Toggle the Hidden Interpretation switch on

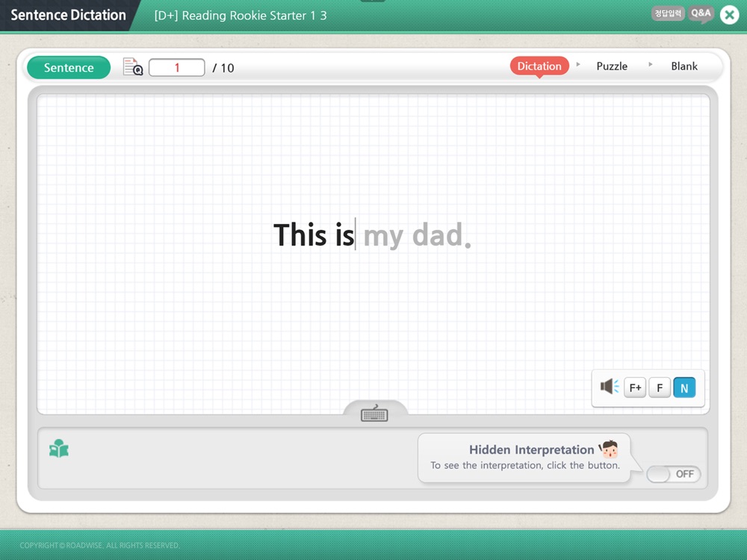pos(674,474)
